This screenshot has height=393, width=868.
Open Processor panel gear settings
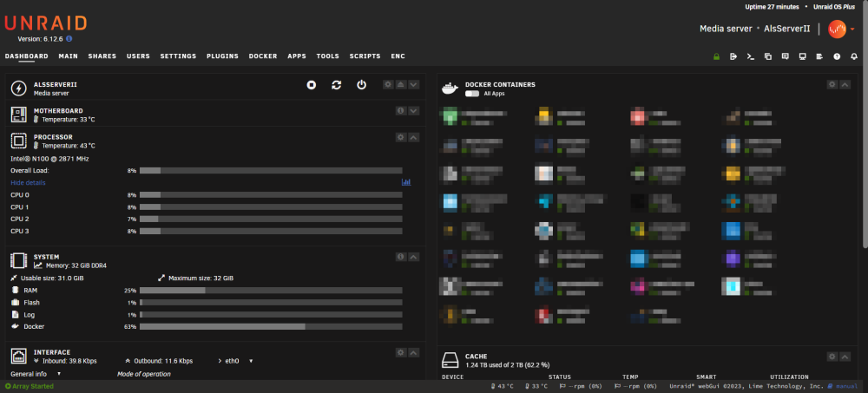pos(401,137)
